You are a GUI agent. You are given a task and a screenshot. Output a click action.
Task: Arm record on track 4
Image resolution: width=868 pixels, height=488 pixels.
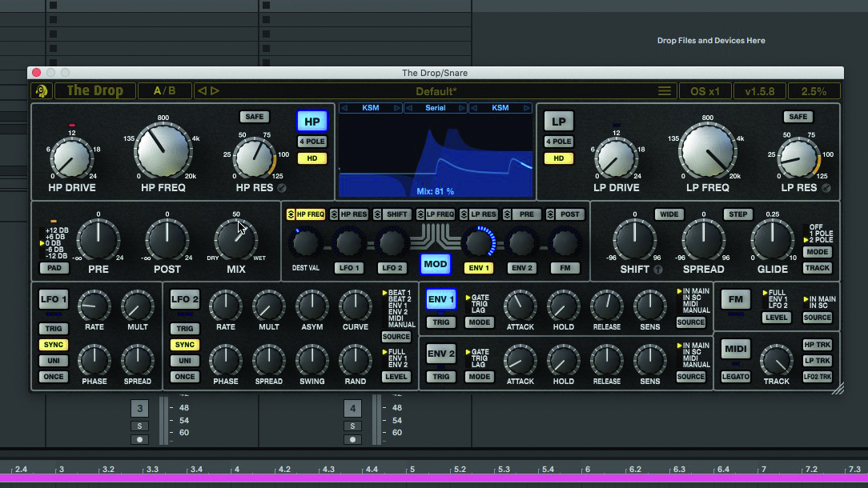coord(352,440)
